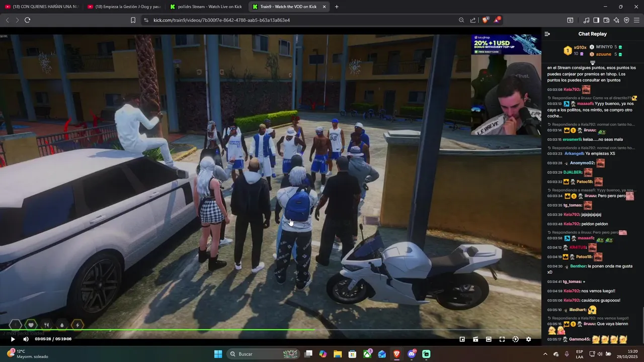Click username illedhart in chat

[x=578, y=310]
